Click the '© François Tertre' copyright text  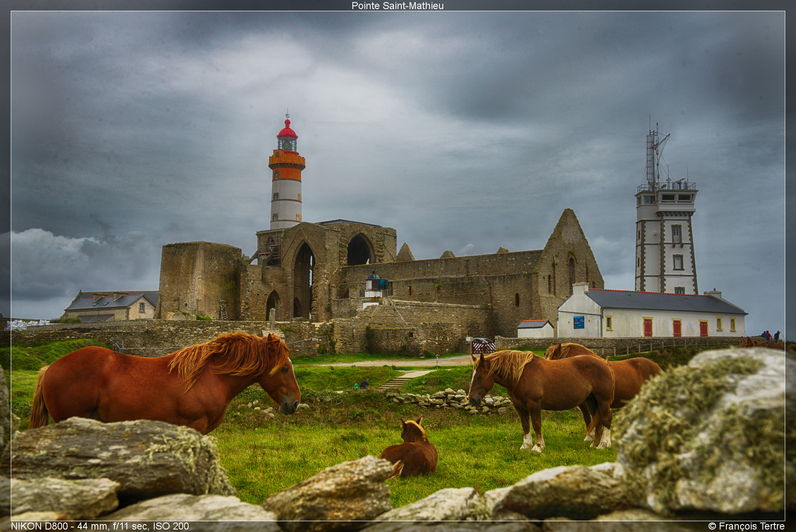click(746, 526)
